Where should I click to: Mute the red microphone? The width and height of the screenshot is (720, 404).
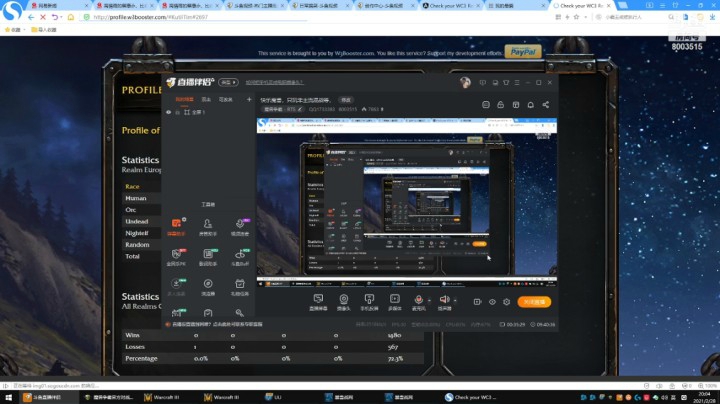(418, 302)
